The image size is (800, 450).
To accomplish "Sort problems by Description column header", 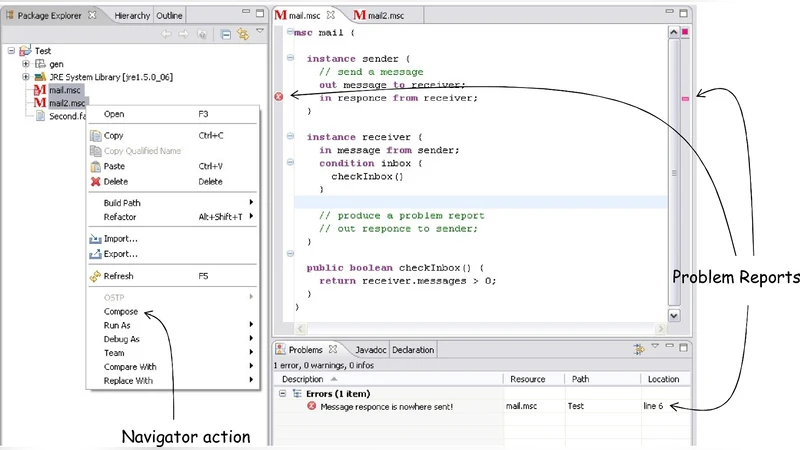I will (x=303, y=379).
